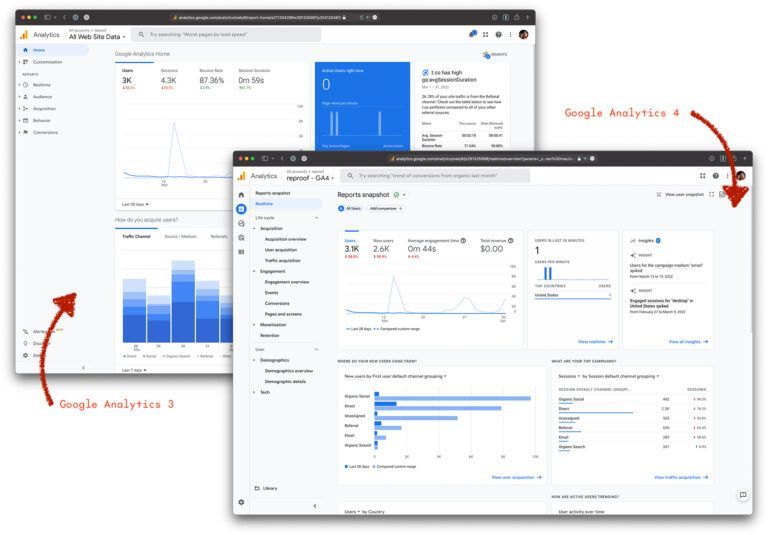
Task: Expand the Tech group in GA4 sidebar
Action: (x=255, y=392)
